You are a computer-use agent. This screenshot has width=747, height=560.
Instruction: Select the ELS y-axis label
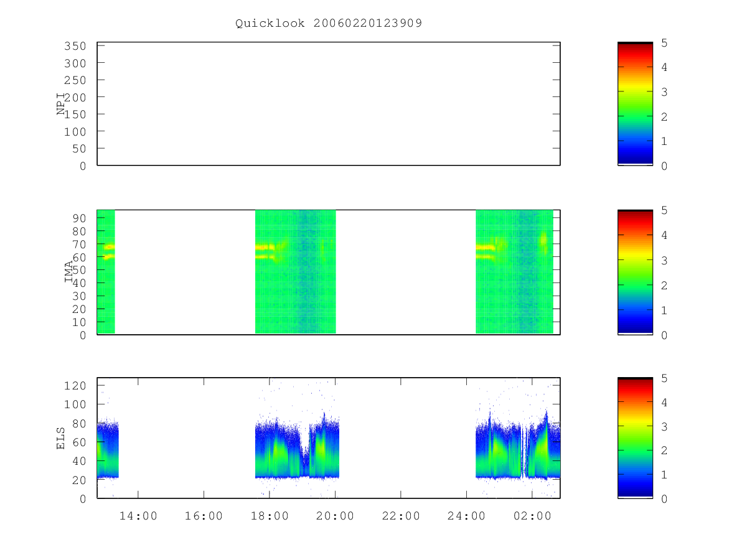[x=62, y=438]
